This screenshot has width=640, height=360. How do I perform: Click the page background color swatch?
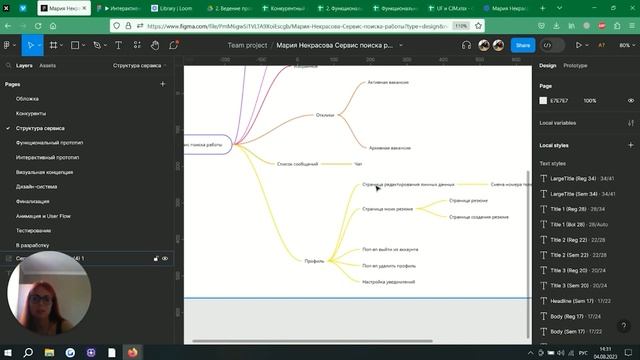543,100
